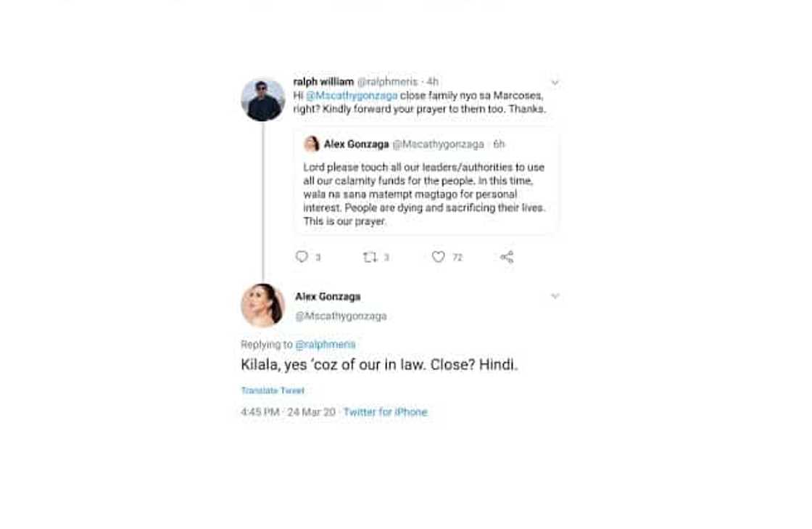Select the heart icon to view likes
812x529 pixels.
click(438, 256)
